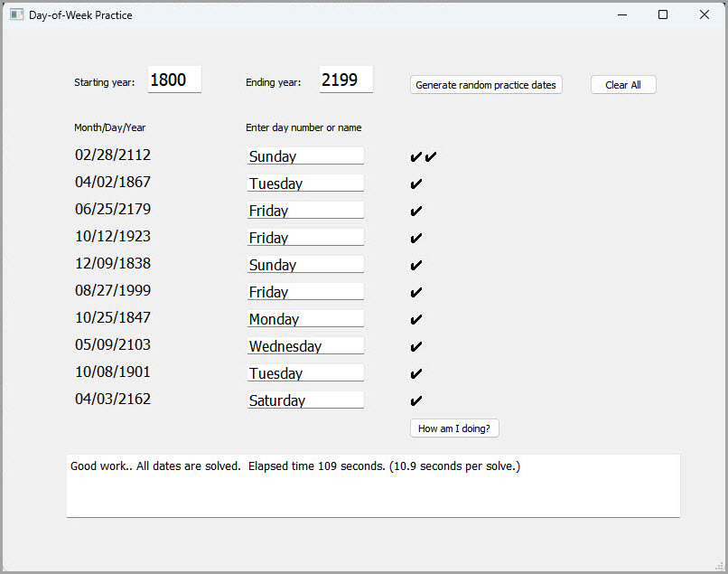Click the checkmark in the 04/02/1867 row

click(x=416, y=184)
